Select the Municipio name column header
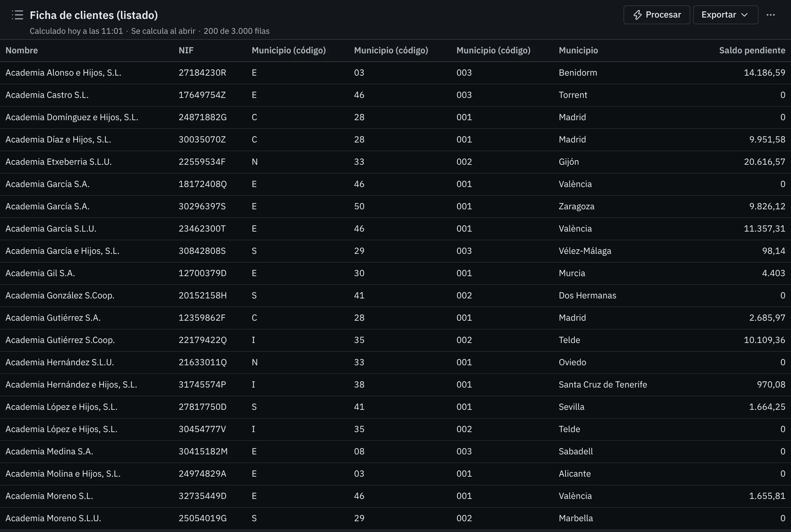The height and width of the screenshot is (532, 791). tap(578, 50)
